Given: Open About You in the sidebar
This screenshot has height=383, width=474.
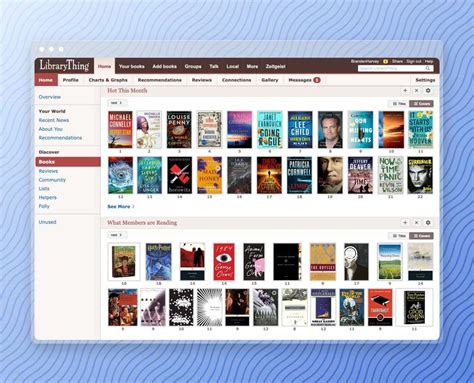Looking at the screenshot, I should [x=51, y=129].
